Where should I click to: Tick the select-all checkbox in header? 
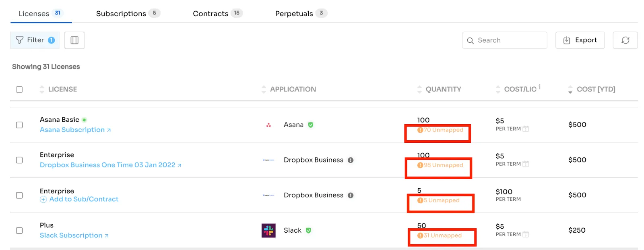click(19, 90)
